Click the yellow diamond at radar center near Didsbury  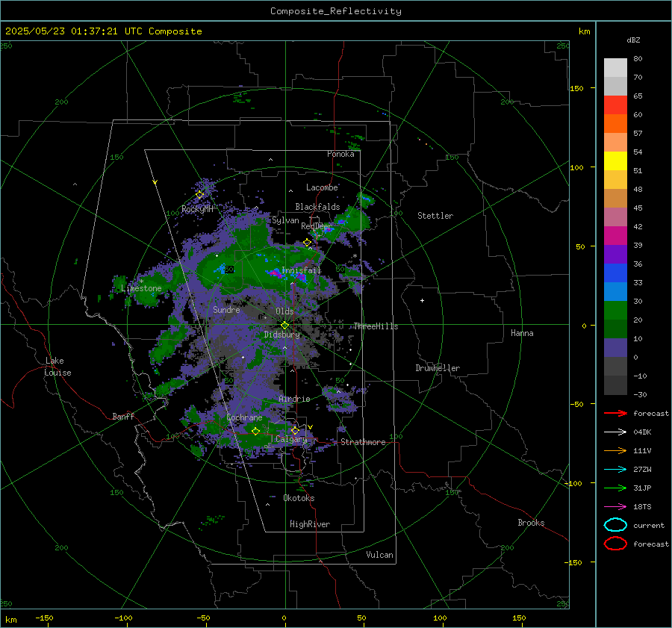click(284, 326)
